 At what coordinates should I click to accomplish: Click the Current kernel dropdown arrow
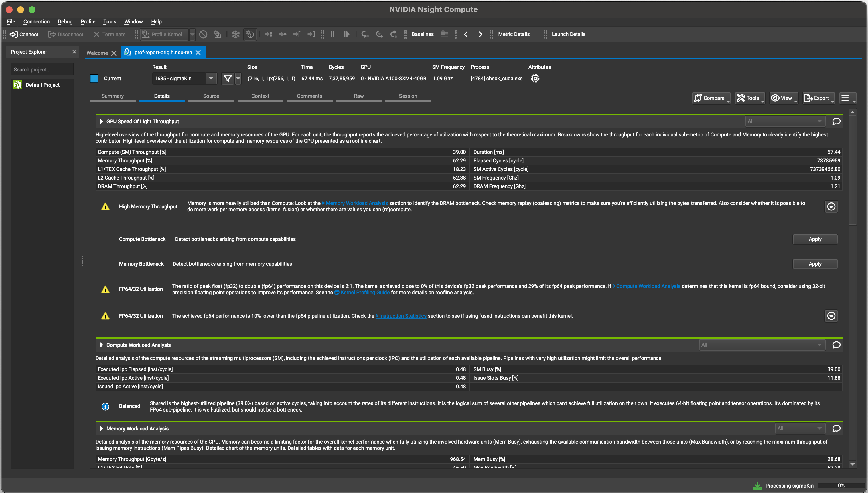210,78
